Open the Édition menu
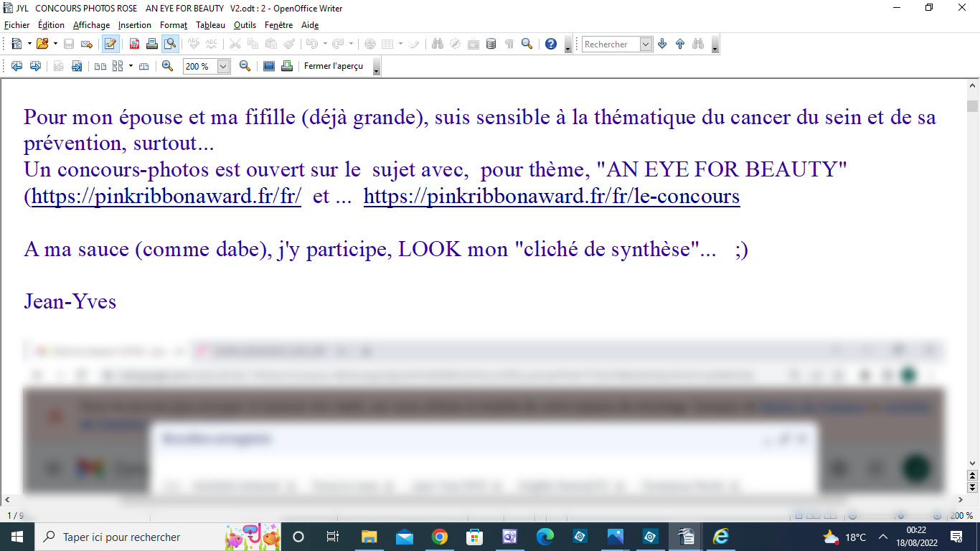The image size is (980, 551). 51,25
